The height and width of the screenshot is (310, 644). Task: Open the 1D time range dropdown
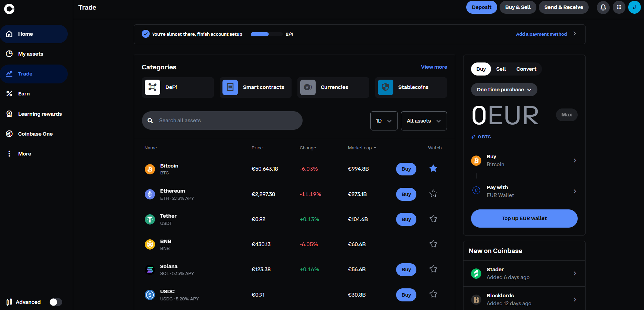click(384, 121)
